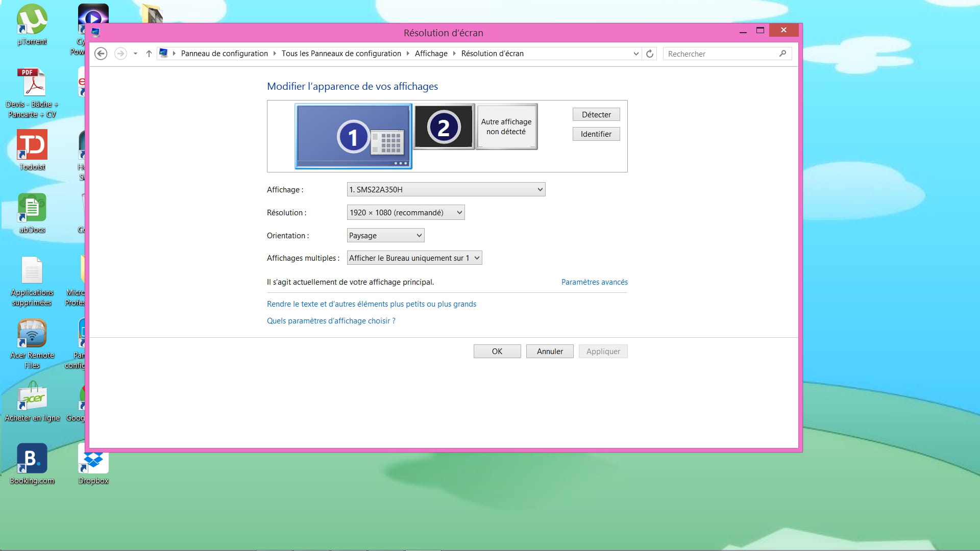Expand the Résolution dropdown
The width and height of the screenshot is (980, 551).
tap(405, 213)
